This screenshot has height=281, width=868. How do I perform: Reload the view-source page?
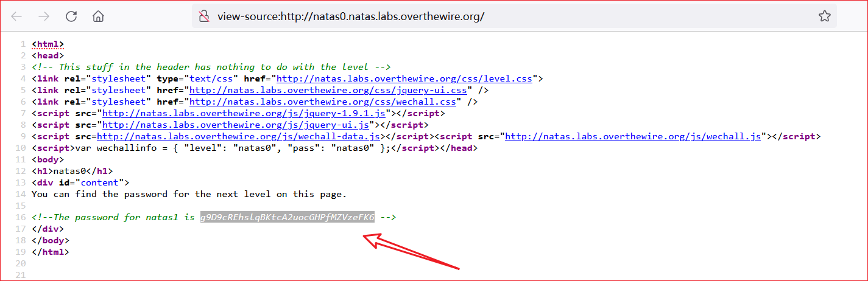tap(71, 16)
